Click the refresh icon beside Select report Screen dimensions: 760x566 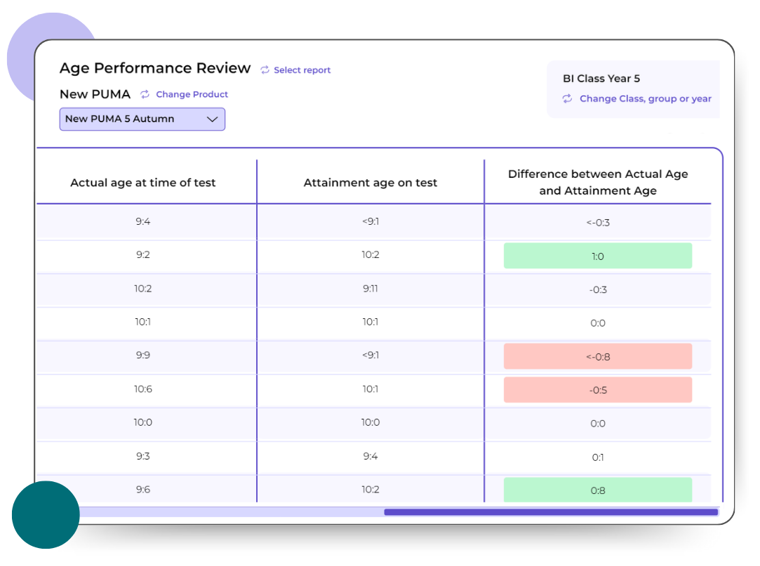265,70
